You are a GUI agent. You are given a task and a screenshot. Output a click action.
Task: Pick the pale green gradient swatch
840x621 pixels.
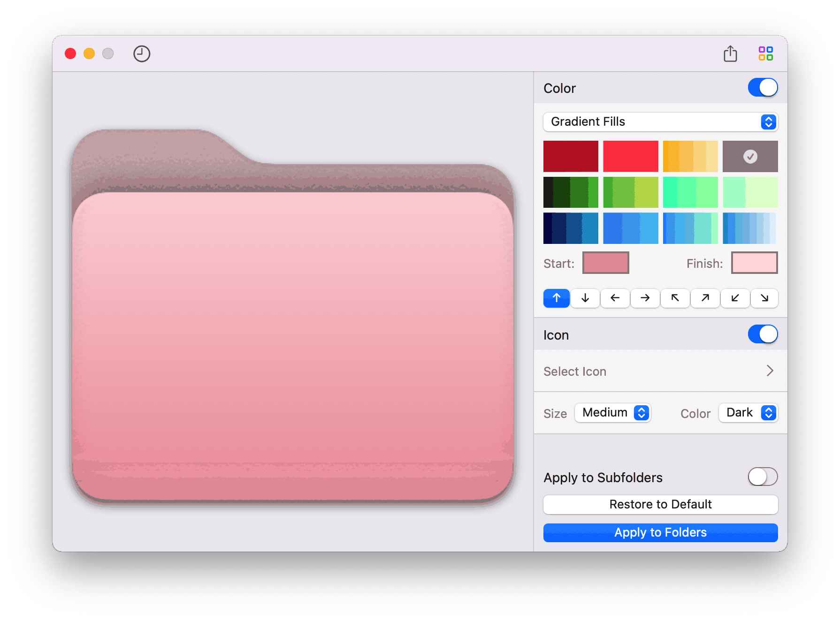750,192
